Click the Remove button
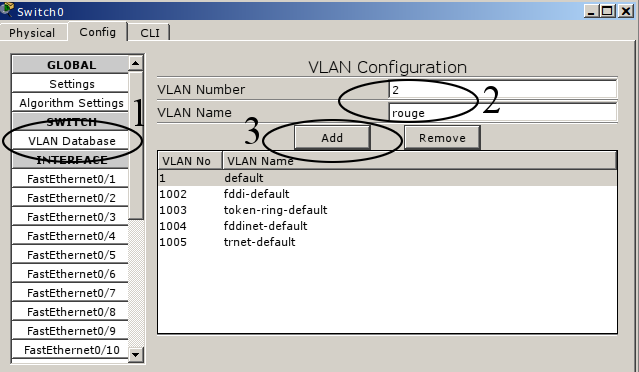The width and height of the screenshot is (639, 372). 442,138
